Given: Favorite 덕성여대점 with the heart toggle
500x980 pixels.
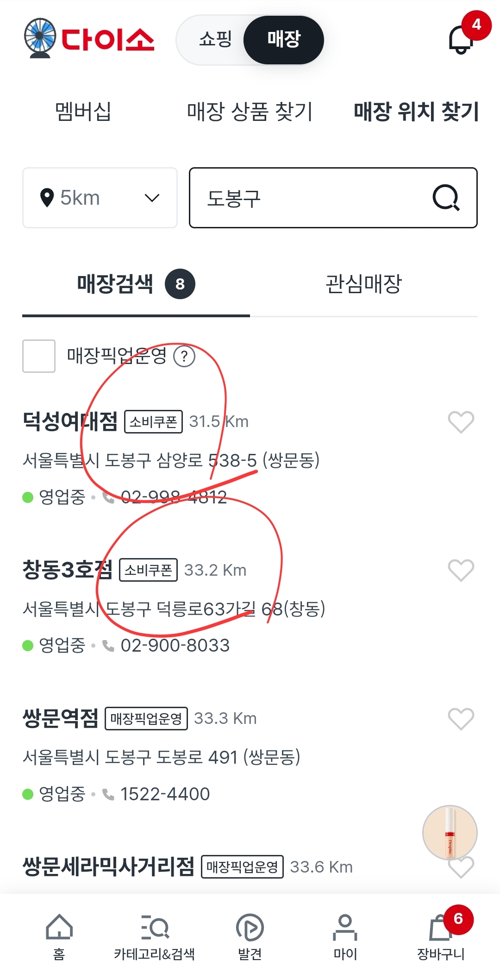Looking at the screenshot, I should [460, 422].
